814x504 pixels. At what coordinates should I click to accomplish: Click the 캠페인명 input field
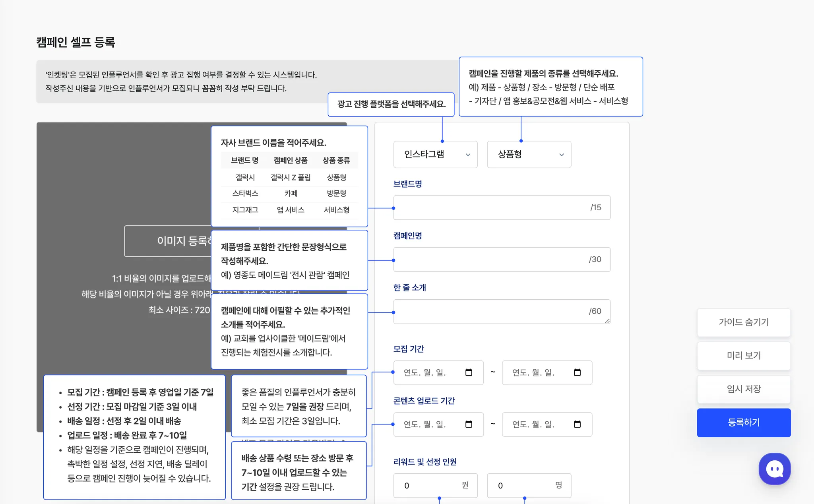click(x=489, y=260)
